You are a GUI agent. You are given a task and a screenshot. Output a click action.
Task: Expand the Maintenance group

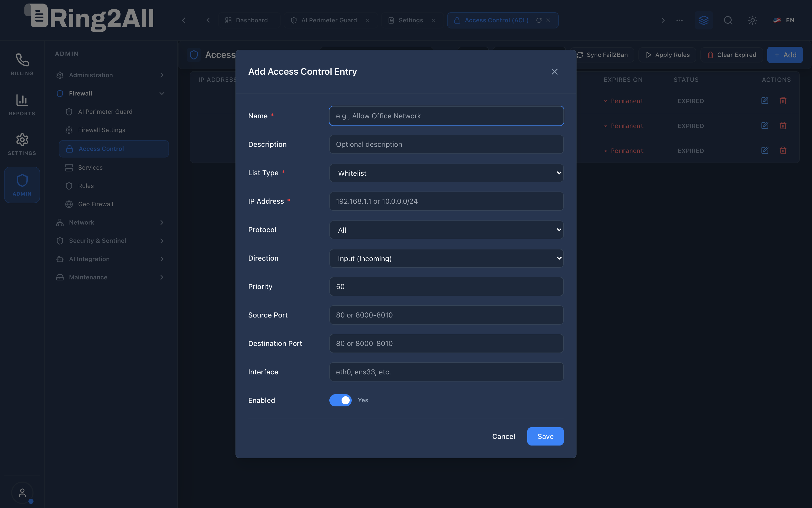tap(110, 277)
